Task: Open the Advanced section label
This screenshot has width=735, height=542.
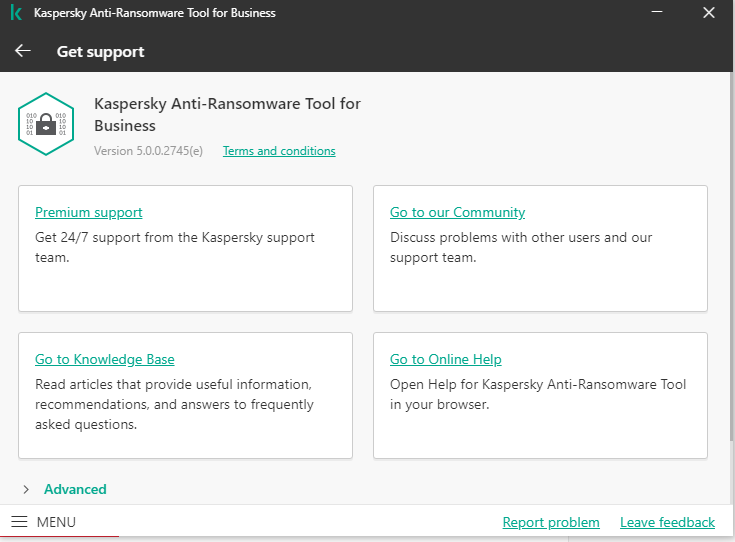Action: click(x=75, y=489)
